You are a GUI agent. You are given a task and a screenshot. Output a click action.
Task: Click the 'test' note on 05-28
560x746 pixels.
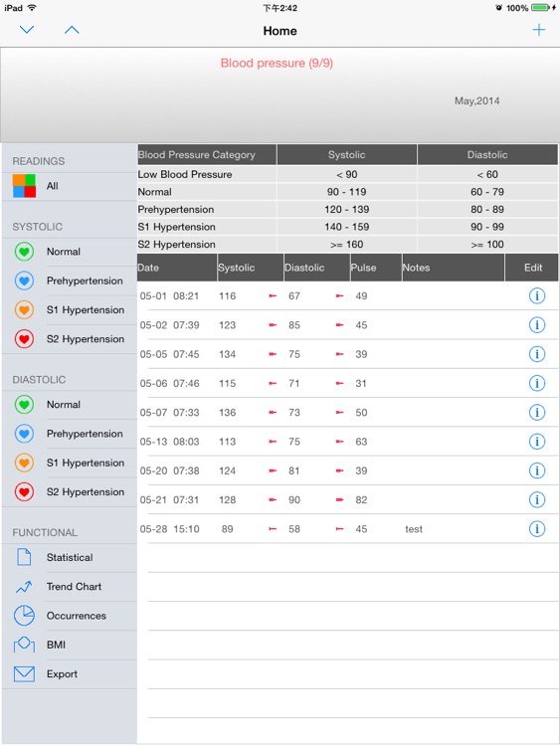(x=414, y=529)
